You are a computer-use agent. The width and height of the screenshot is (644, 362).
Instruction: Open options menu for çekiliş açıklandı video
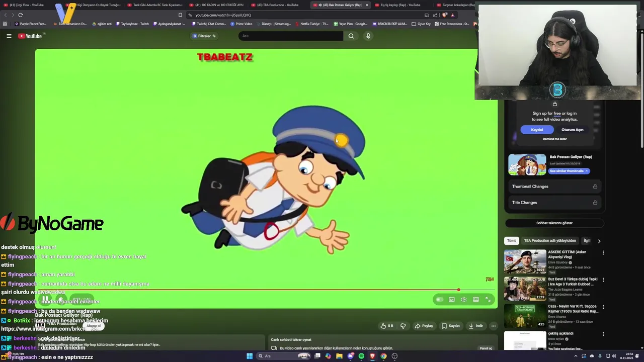pyautogui.click(x=603, y=334)
